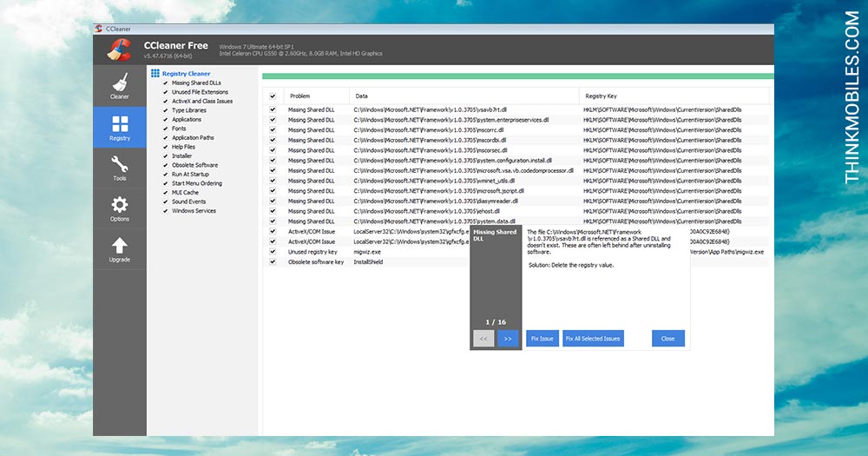Go to previous issue with << button
The image size is (868, 456).
pos(483,339)
